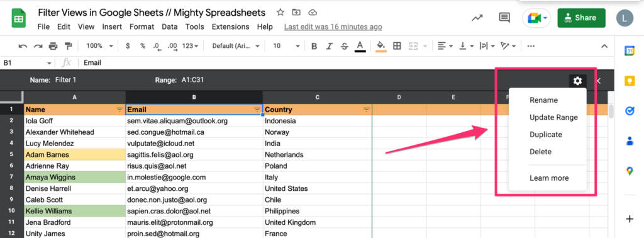
Task: Open the Tools menu
Action: [195, 26]
